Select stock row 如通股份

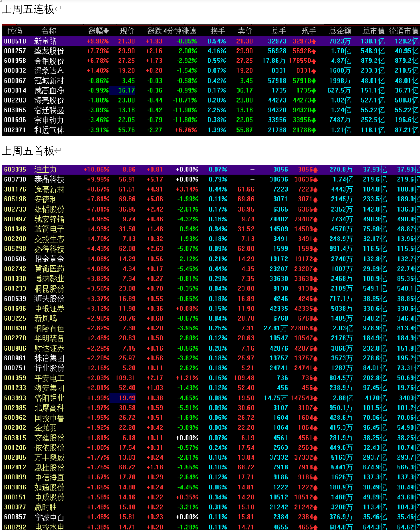[211, 487]
